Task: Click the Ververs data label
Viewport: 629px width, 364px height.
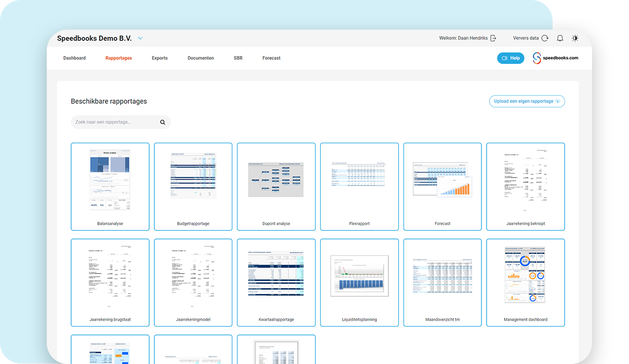Action: [526, 38]
